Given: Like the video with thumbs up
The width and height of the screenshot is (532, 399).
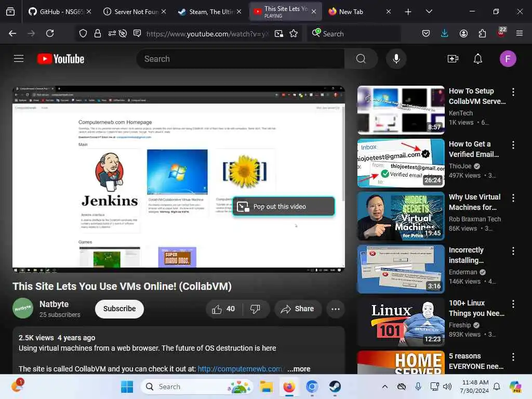Looking at the screenshot, I should point(223,309).
